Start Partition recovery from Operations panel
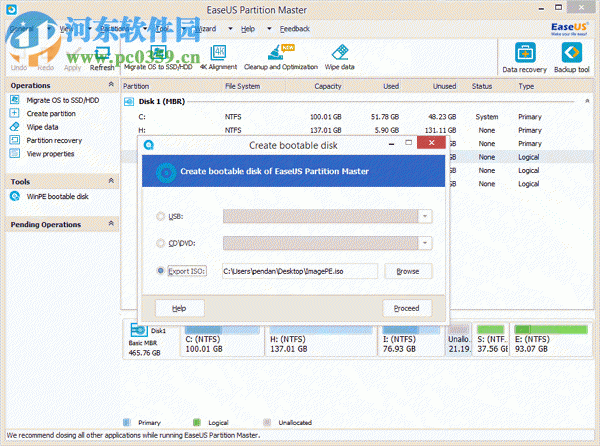This screenshot has height=446, width=600. click(54, 140)
